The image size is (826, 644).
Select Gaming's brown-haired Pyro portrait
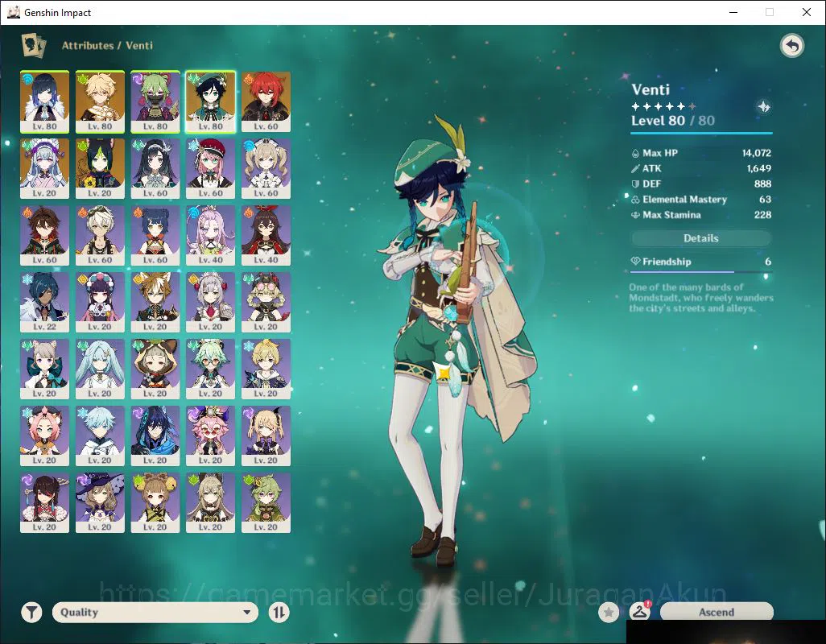[45, 235]
